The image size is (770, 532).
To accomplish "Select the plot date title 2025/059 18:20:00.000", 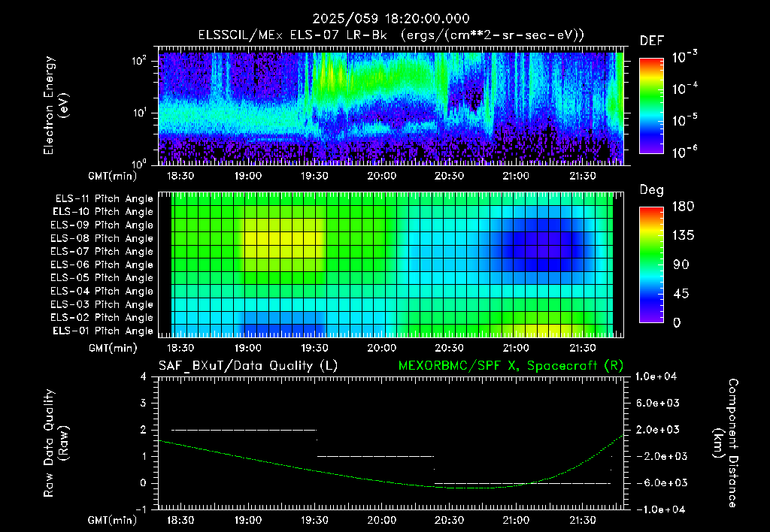I will pyautogui.click(x=391, y=19).
